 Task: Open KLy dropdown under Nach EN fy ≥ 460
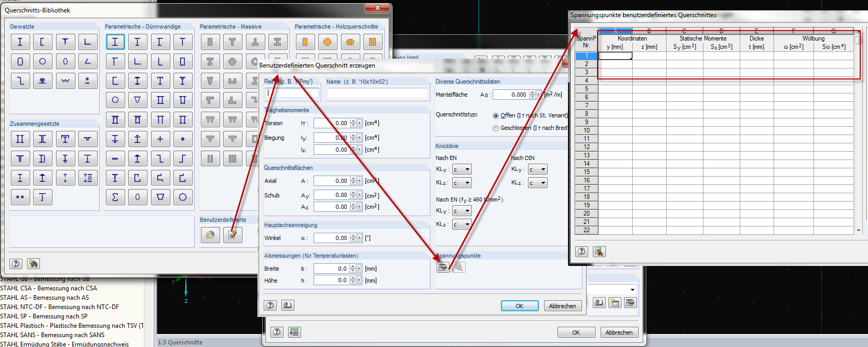(462, 211)
